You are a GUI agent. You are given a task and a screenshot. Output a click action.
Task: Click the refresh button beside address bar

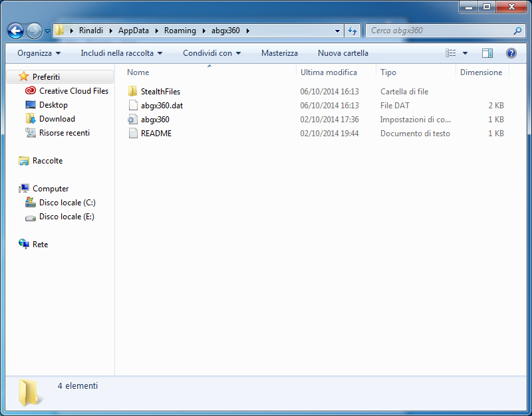[352, 31]
